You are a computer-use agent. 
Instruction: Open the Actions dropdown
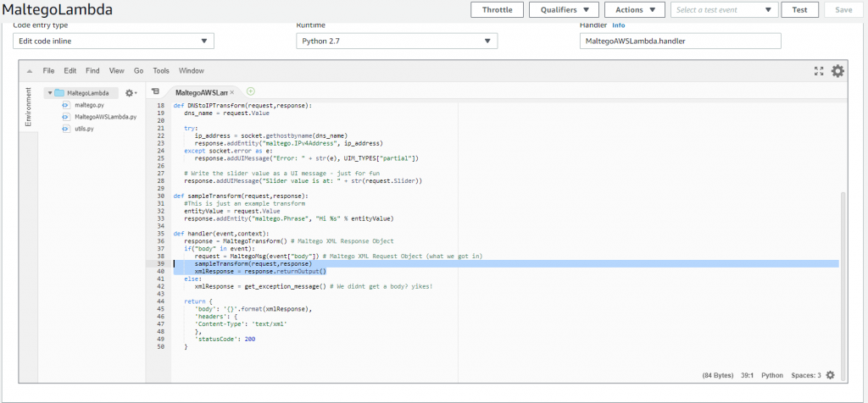635,9
